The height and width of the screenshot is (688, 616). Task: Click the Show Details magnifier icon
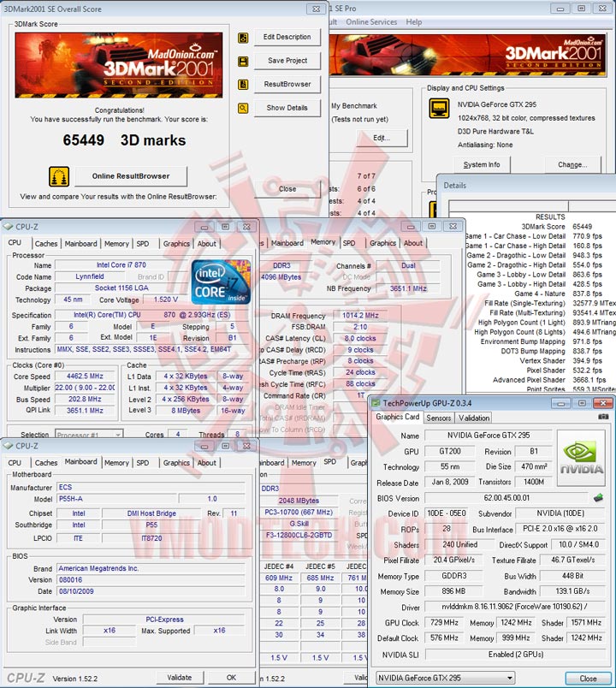243,108
